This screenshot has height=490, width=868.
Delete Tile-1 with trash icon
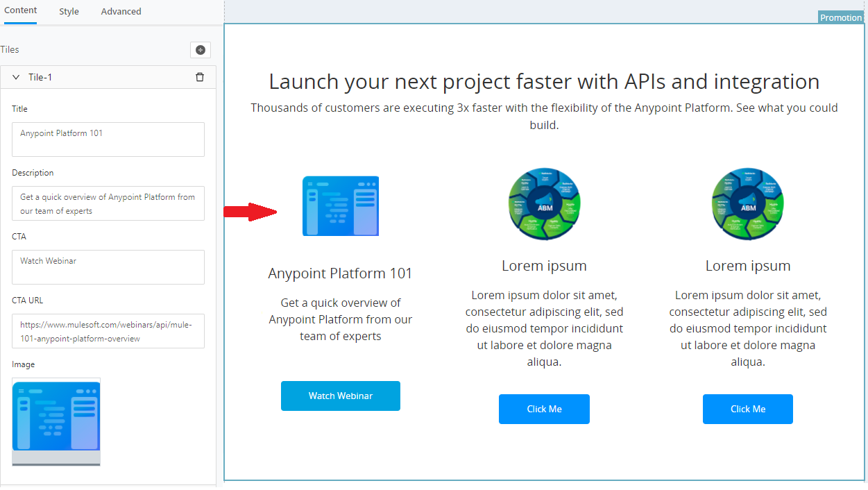tap(200, 77)
